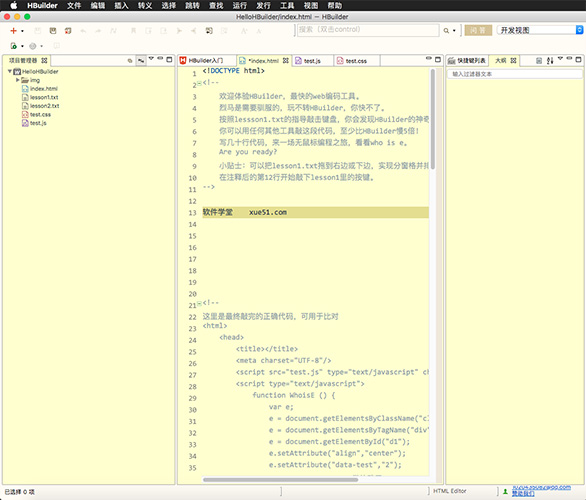Image resolution: width=586 pixels, height=500 pixels.
Task: Open the 帮助 menu
Action: [334, 5]
